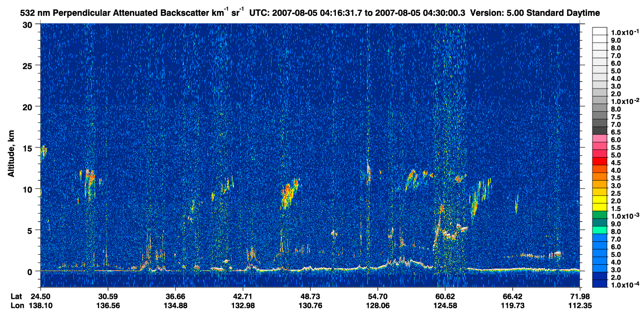Click latitude value 24.50

click(41, 296)
